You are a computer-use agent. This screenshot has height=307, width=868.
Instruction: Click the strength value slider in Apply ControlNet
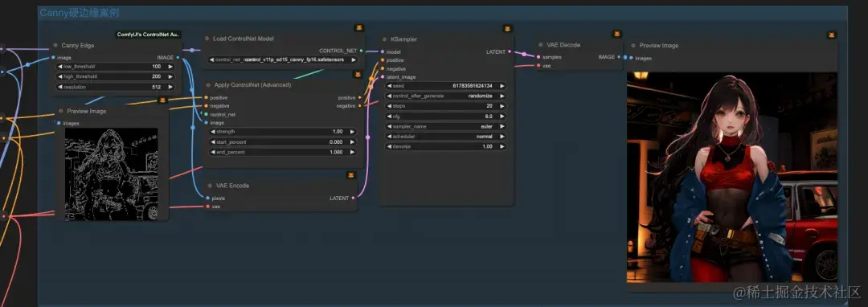coord(283,132)
